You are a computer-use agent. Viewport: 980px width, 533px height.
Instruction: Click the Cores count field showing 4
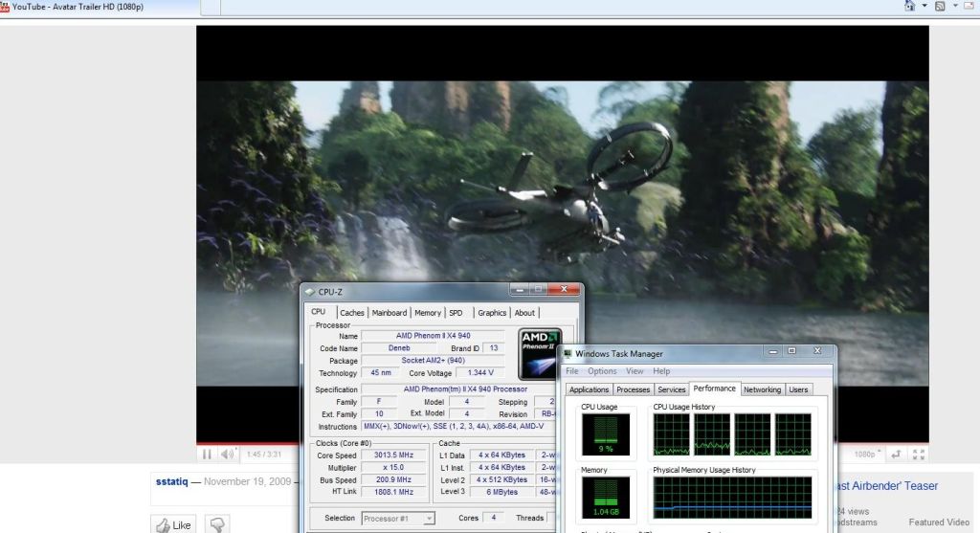click(493, 518)
